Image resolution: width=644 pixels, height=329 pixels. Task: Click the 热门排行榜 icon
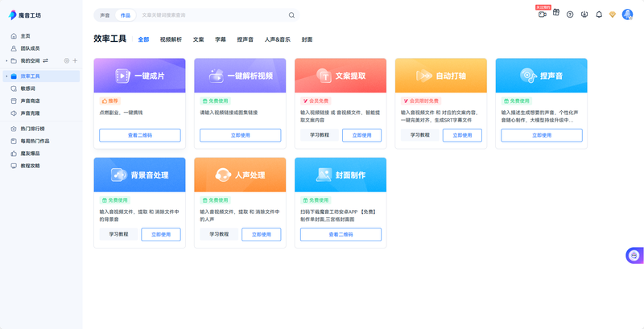[x=14, y=129]
